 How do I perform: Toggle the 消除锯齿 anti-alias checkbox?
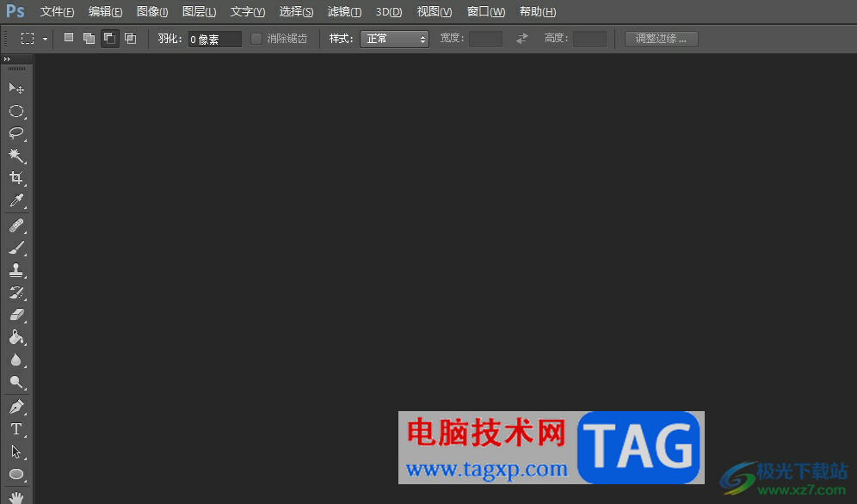(256, 38)
